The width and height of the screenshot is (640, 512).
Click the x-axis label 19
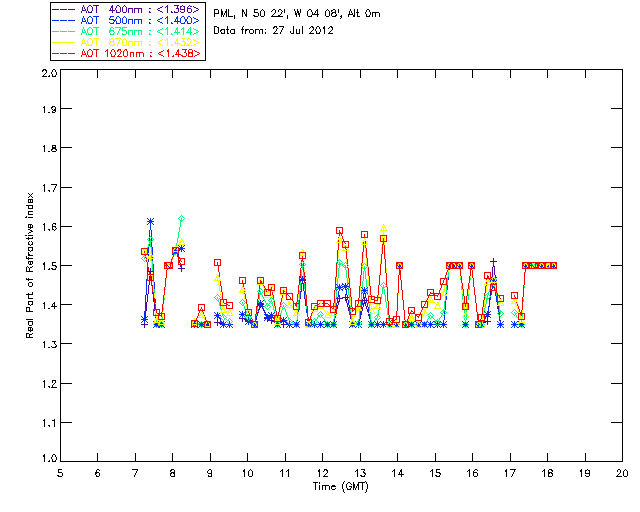[585, 473]
